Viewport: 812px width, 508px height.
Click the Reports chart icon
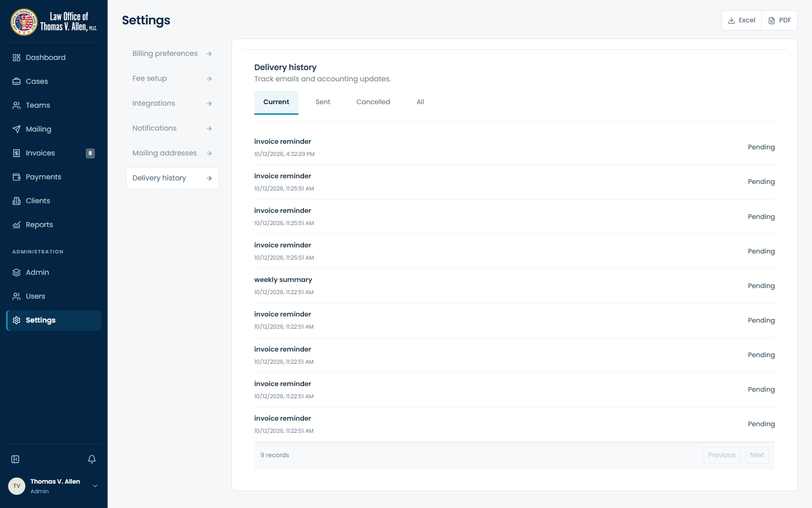tap(16, 225)
